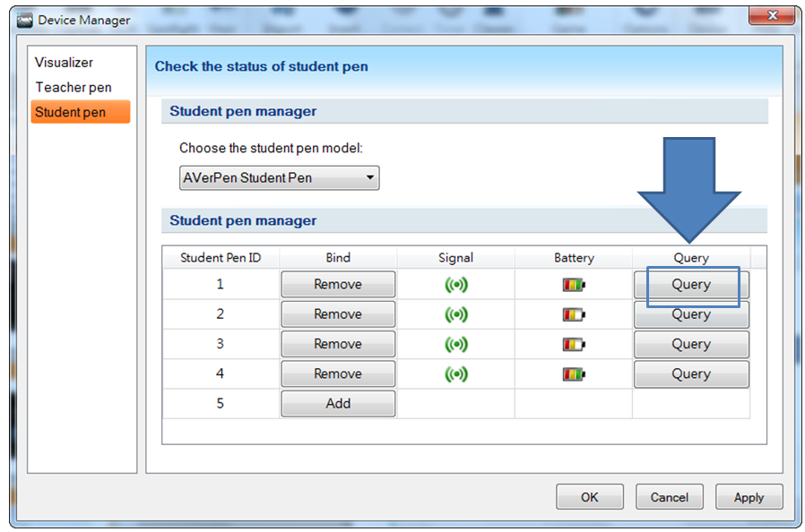Click the signal icon for pen 1
Viewport: 805px width, 532px height.
coord(456,285)
